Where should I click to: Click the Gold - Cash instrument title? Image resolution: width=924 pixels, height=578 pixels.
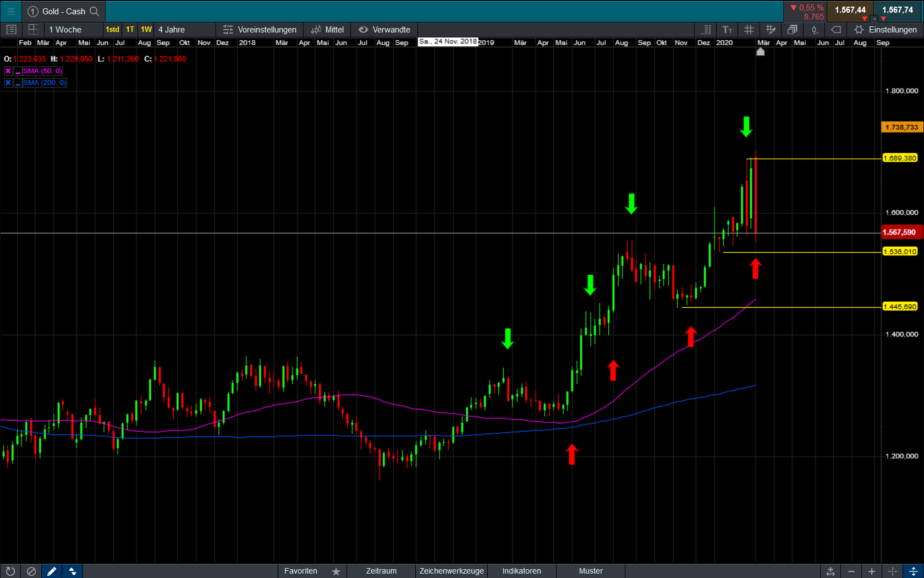pyautogui.click(x=64, y=12)
